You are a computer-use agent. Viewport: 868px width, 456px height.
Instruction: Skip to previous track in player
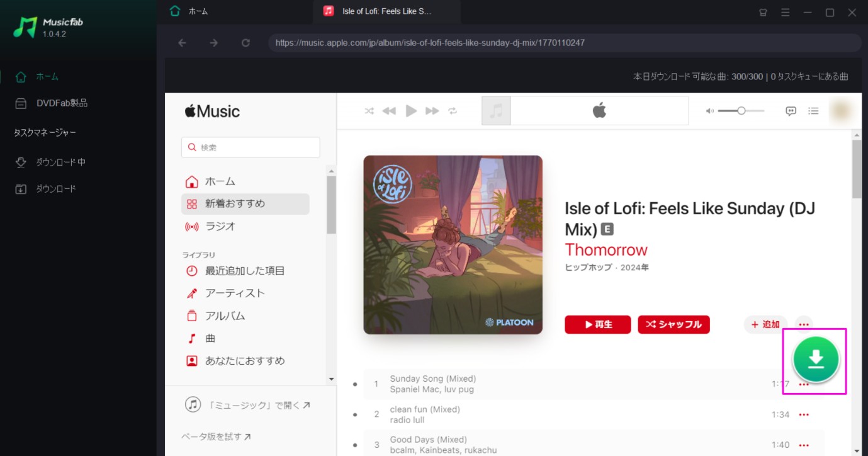[389, 111]
